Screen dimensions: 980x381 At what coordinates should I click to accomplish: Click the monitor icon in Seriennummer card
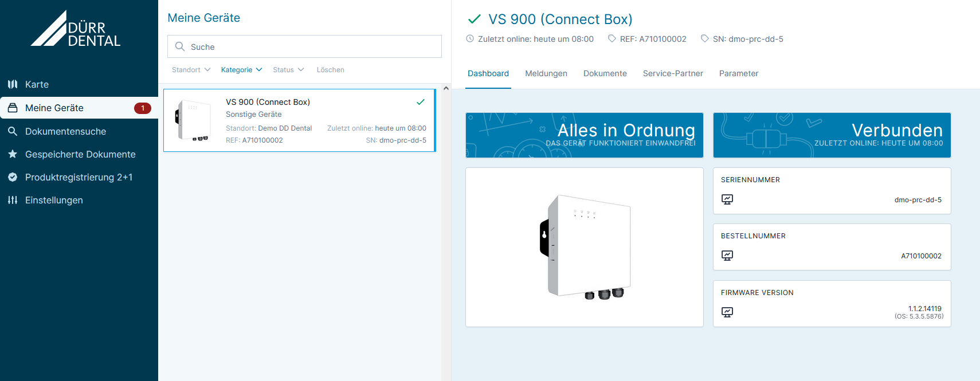click(727, 199)
